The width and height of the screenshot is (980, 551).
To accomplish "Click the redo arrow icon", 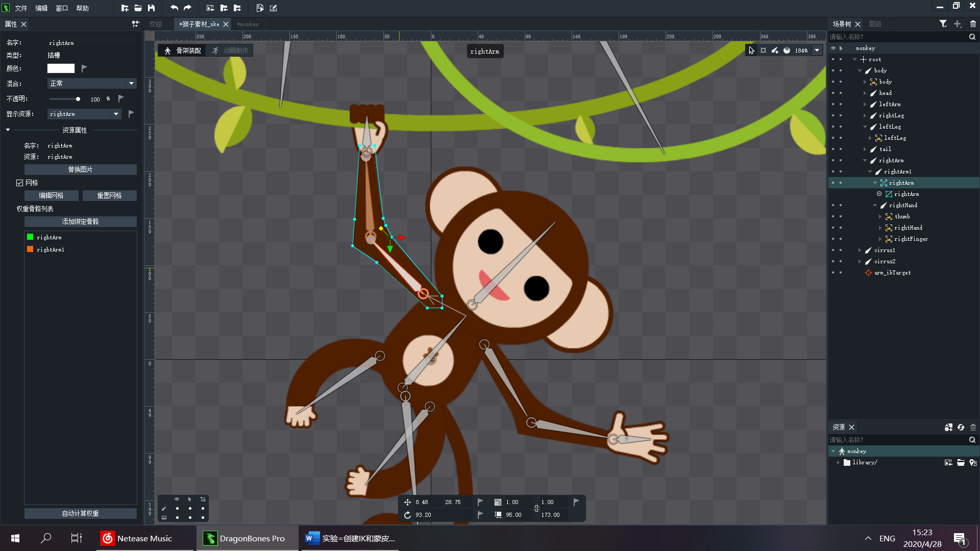I will 187,8.
